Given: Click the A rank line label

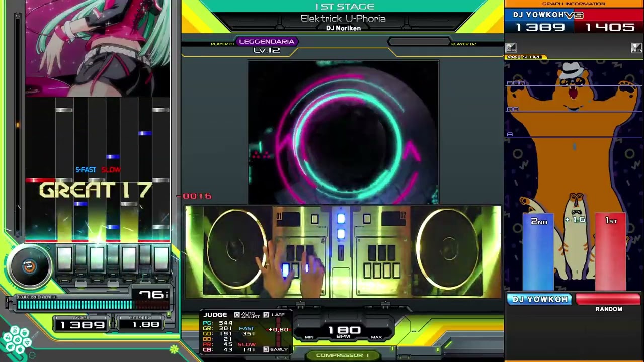Looking at the screenshot, I should pyautogui.click(x=510, y=134).
